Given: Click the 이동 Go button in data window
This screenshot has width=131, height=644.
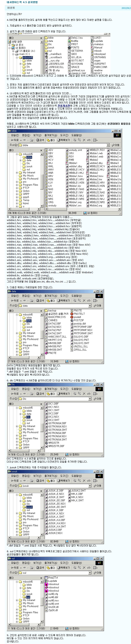Looking at the screenshot, I should click(x=97, y=305).
